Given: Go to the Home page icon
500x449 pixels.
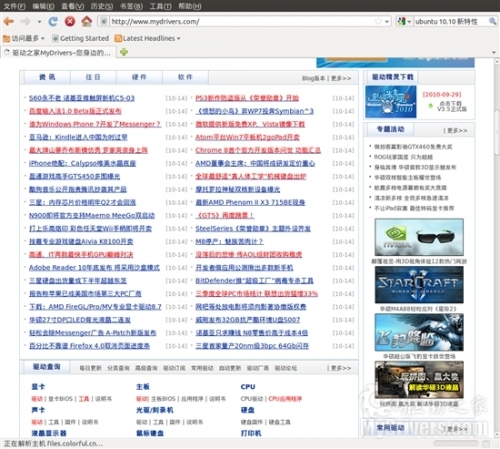Looking at the screenshot, I should (87, 22).
